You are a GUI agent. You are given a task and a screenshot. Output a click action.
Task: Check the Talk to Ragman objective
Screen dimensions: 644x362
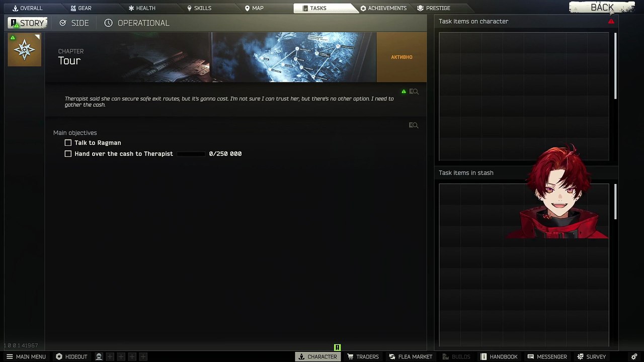(x=68, y=143)
